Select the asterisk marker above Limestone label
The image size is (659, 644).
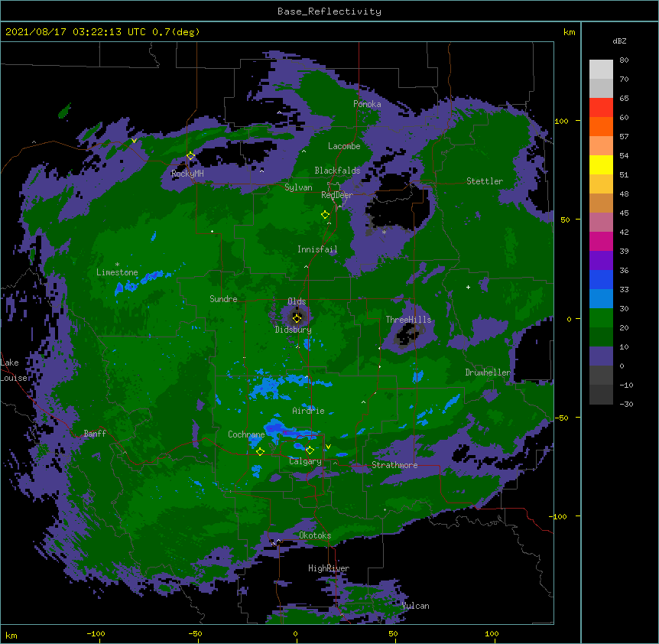pos(117,265)
